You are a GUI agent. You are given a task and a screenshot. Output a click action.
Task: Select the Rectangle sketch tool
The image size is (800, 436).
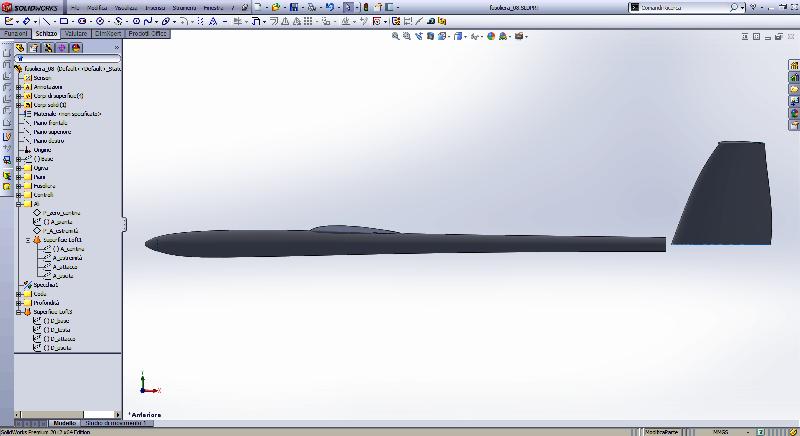tap(65, 20)
